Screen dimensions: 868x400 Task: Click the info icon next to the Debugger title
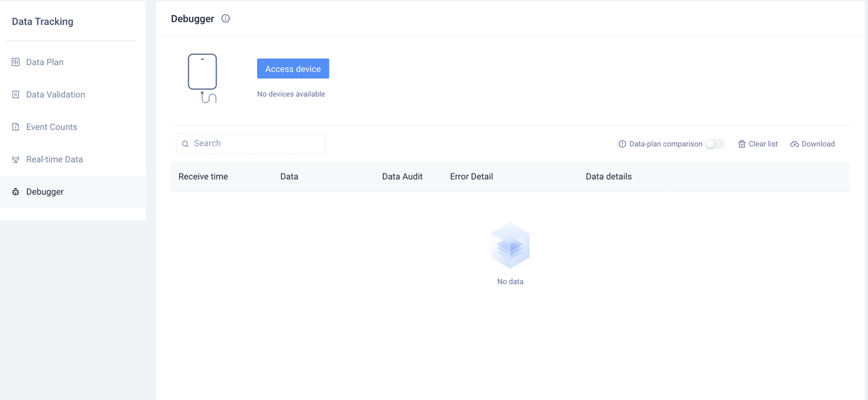pyautogui.click(x=226, y=19)
